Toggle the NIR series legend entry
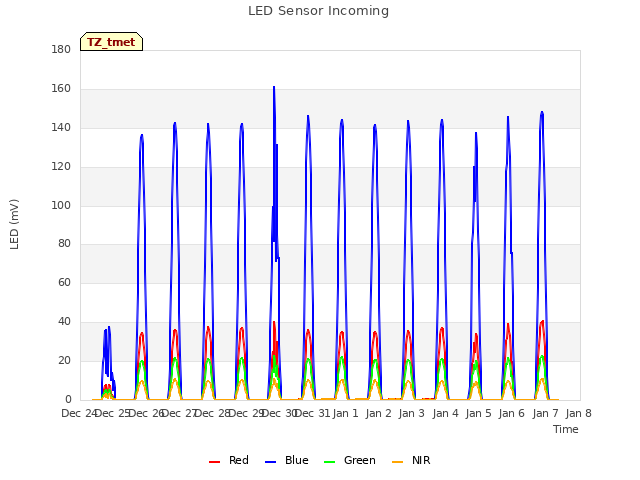Image resolution: width=640 pixels, height=480 pixels. 411,460
